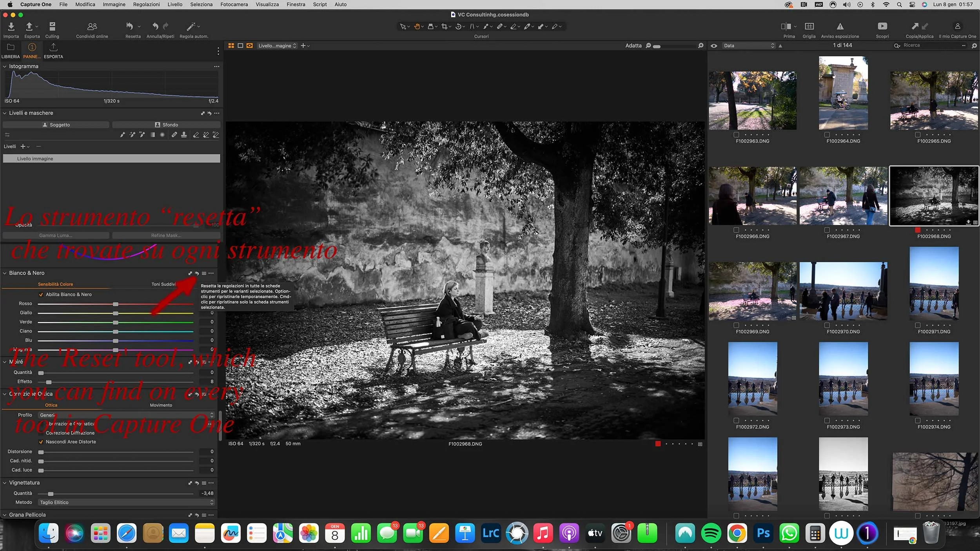Click the Vignettatura Quantità slider handle
Viewport: 980px width, 551px height.
coord(51,494)
